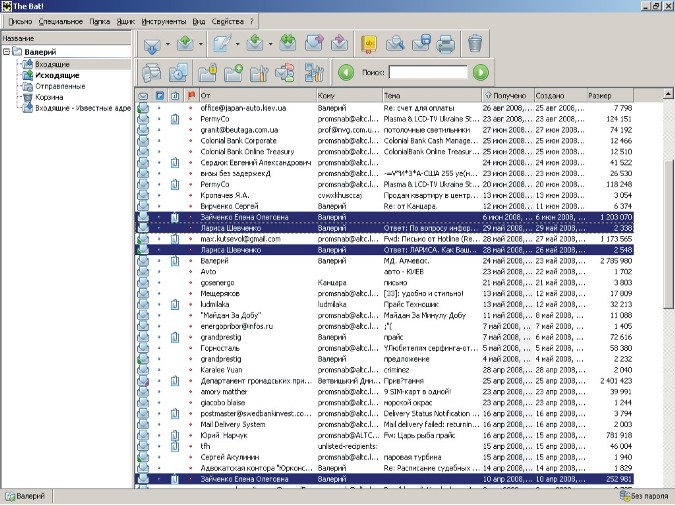This screenshot has height=506, width=675.
Task: Select message from max.kutsevol@gmail.com
Action: coord(384,239)
